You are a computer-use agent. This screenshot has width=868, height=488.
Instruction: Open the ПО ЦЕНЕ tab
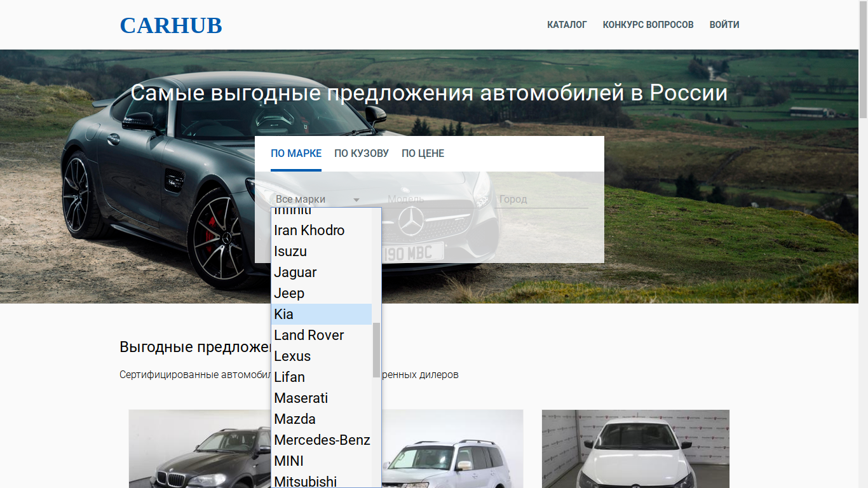(x=423, y=153)
